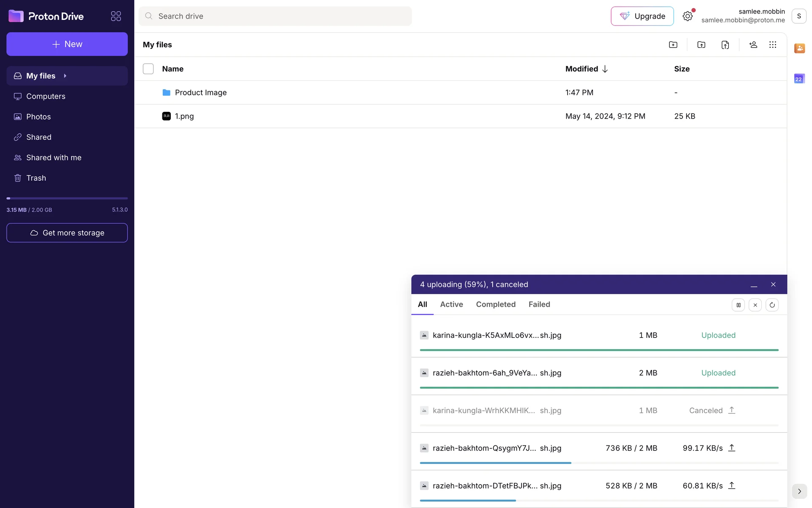Click the create new folder icon
The height and width of the screenshot is (508, 812).
coord(673,45)
